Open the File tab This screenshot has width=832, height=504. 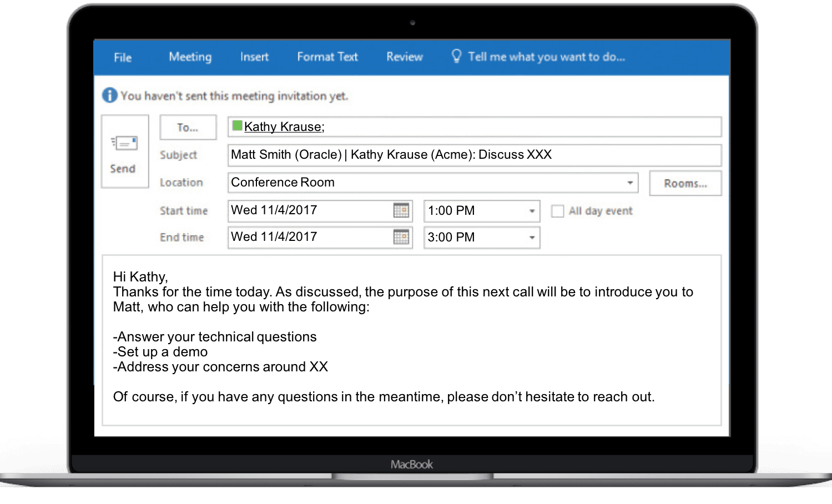123,57
